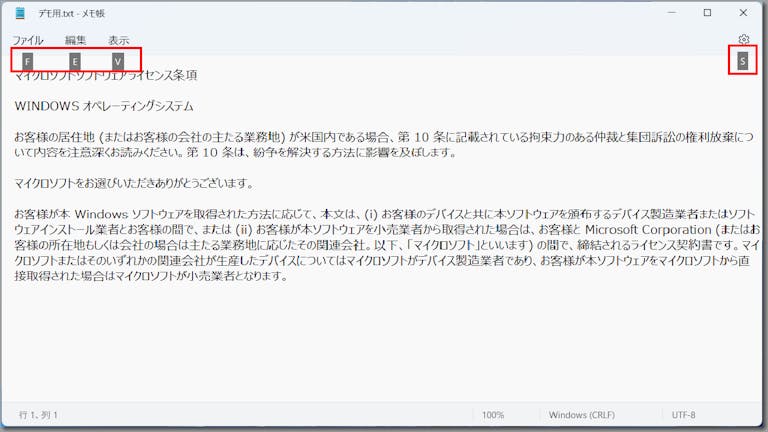Click the V key tip badge
This screenshot has height=432, width=768.
(x=118, y=62)
